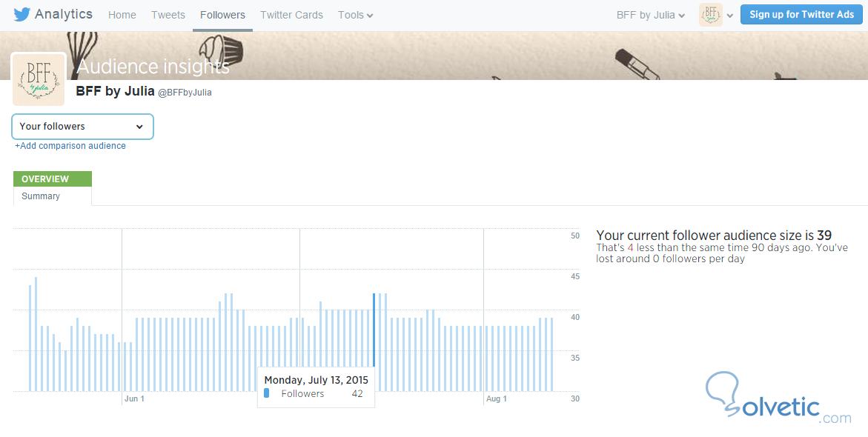Image resolution: width=868 pixels, height=437 pixels.
Task: Click the blue Followers legend marker in tooltip
Action: click(x=267, y=393)
